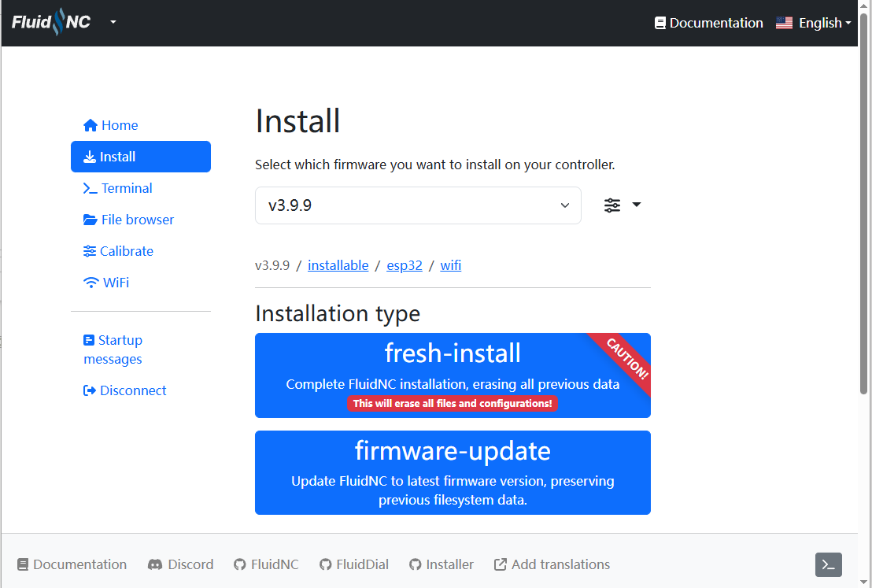
Task: Click the book icon beside top Documentation
Action: coord(660,23)
